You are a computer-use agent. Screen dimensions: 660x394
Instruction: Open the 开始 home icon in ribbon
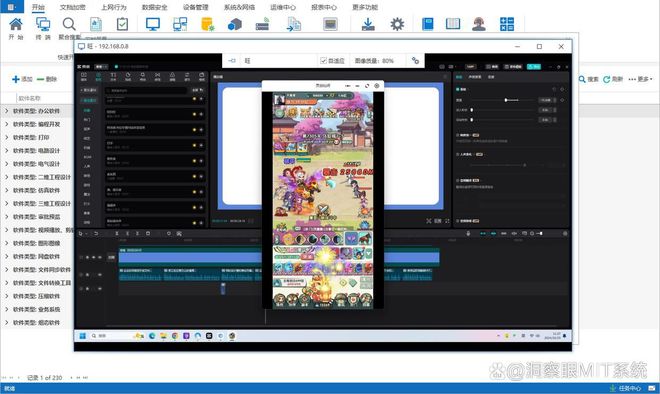(16, 24)
